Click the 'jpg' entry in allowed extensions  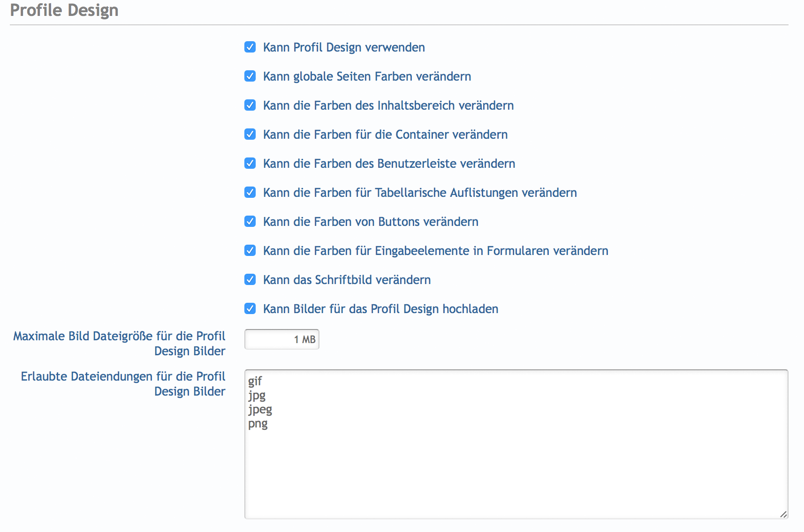(x=257, y=395)
